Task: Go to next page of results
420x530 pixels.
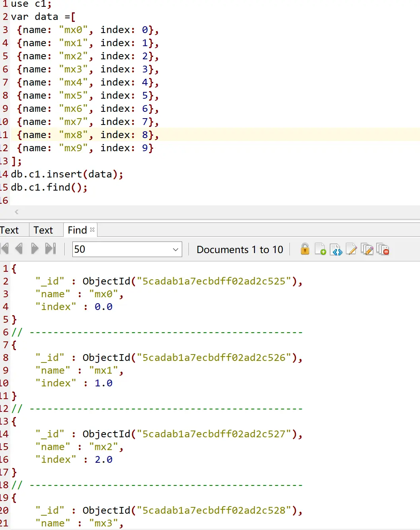Action: click(x=35, y=249)
